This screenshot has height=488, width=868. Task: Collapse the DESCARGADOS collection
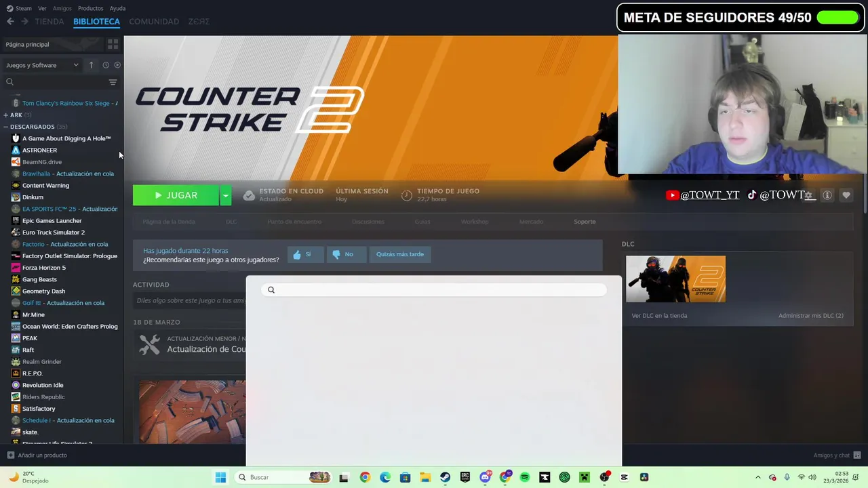pyautogui.click(x=6, y=127)
